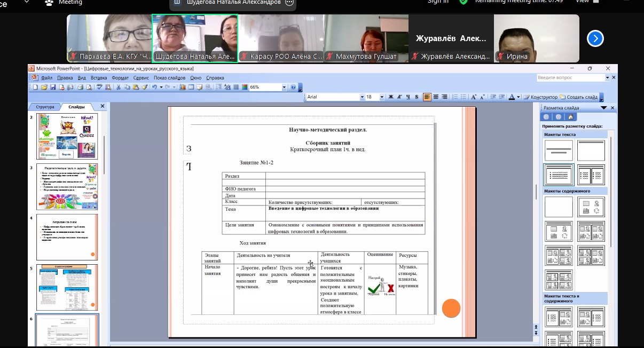The height and width of the screenshot is (348, 644).
Task: Select slide 4 thumbnail in the panel
Action: point(67,237)
